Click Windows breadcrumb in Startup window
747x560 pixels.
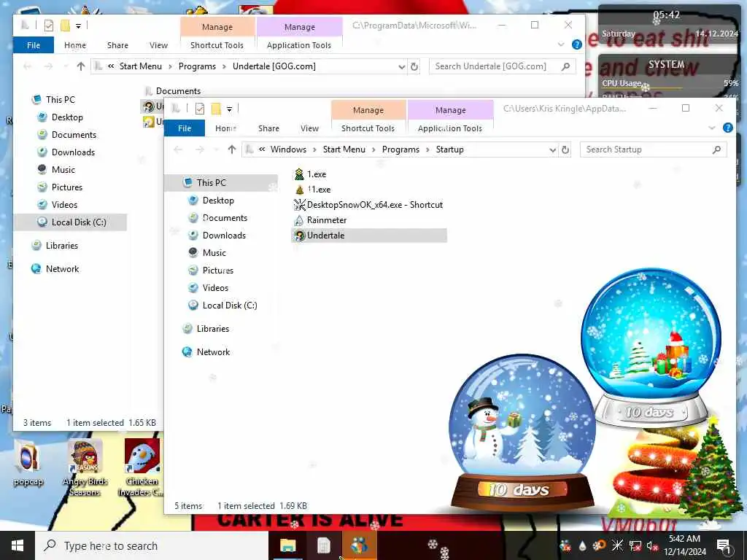288,149
